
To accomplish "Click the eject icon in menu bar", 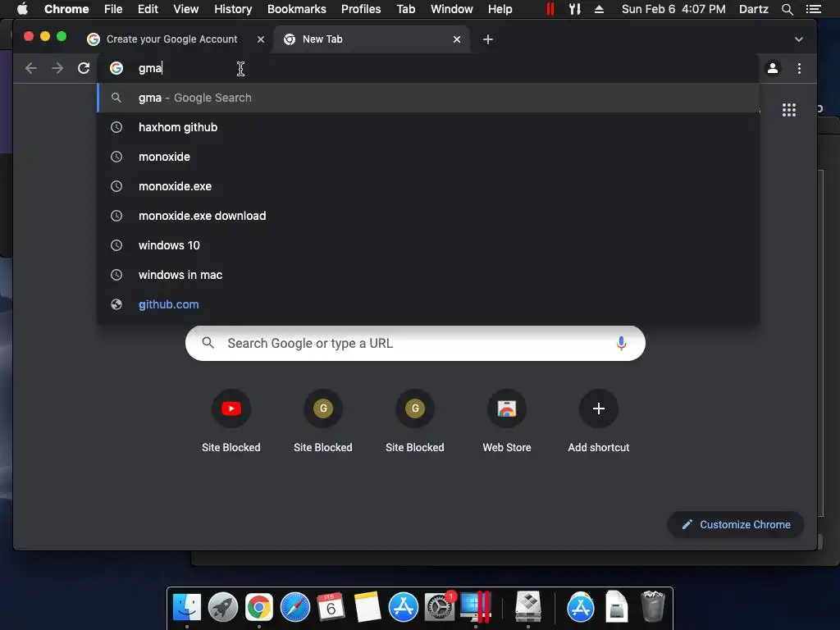I will pos(599,9).
